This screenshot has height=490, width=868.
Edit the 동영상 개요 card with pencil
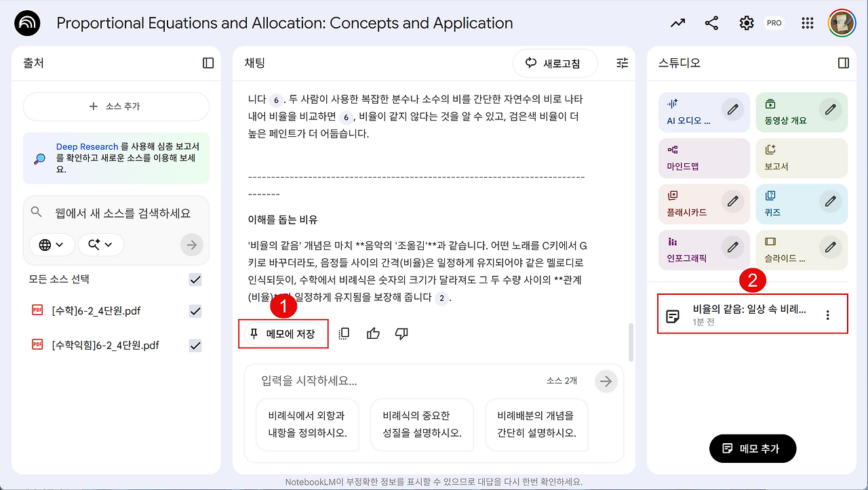tap(830, 109)
